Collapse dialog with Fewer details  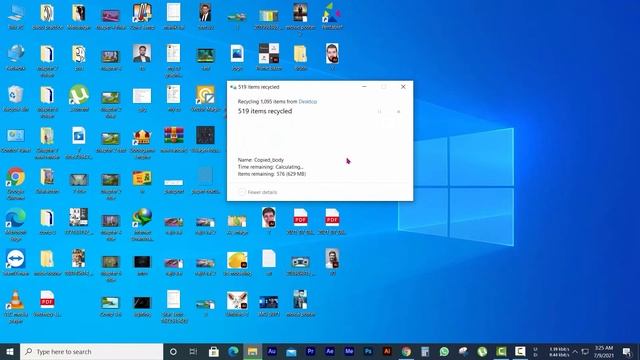[258, 192]
